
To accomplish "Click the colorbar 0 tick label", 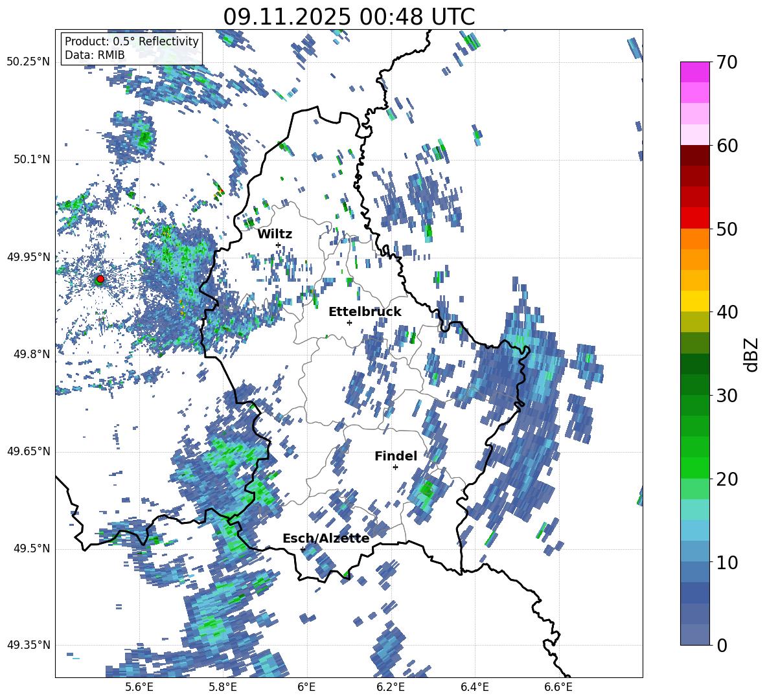I will 722,645.
